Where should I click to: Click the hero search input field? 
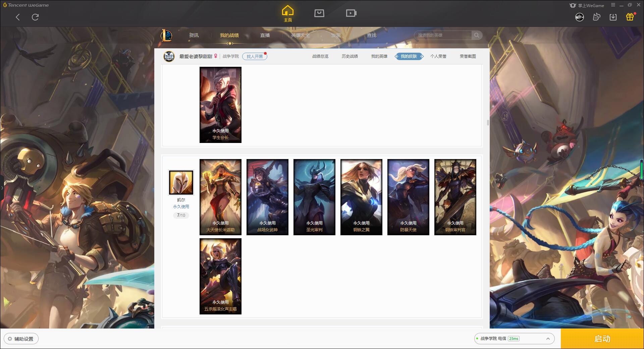(x=443, y=35)
